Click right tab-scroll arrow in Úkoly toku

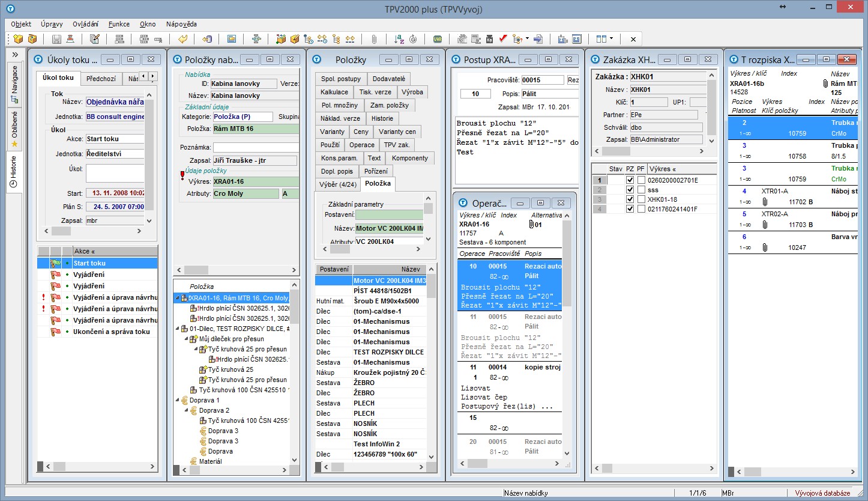click(x=152, y=77)
